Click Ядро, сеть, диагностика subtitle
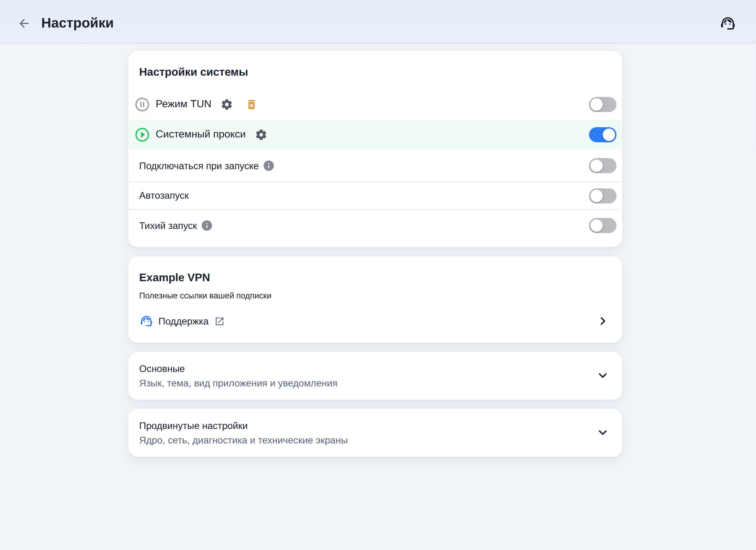 pyautogui.click(x=243, y=440)
